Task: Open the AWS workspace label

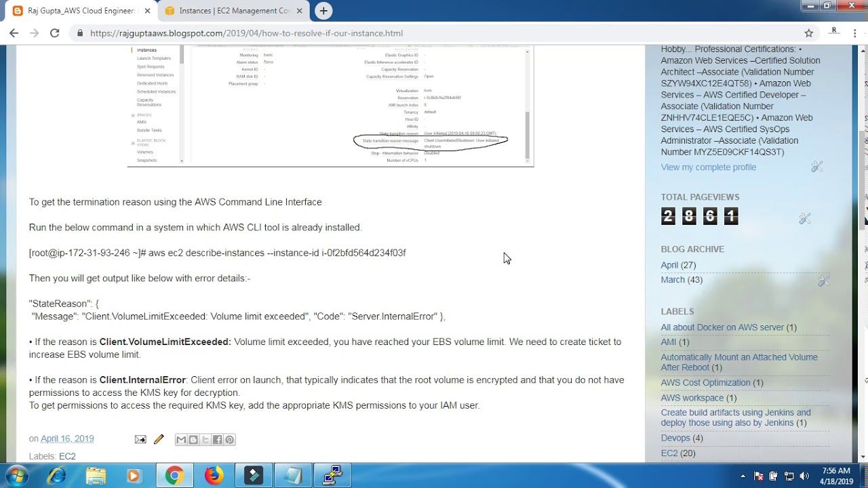Action: click(x=692, y=398)
